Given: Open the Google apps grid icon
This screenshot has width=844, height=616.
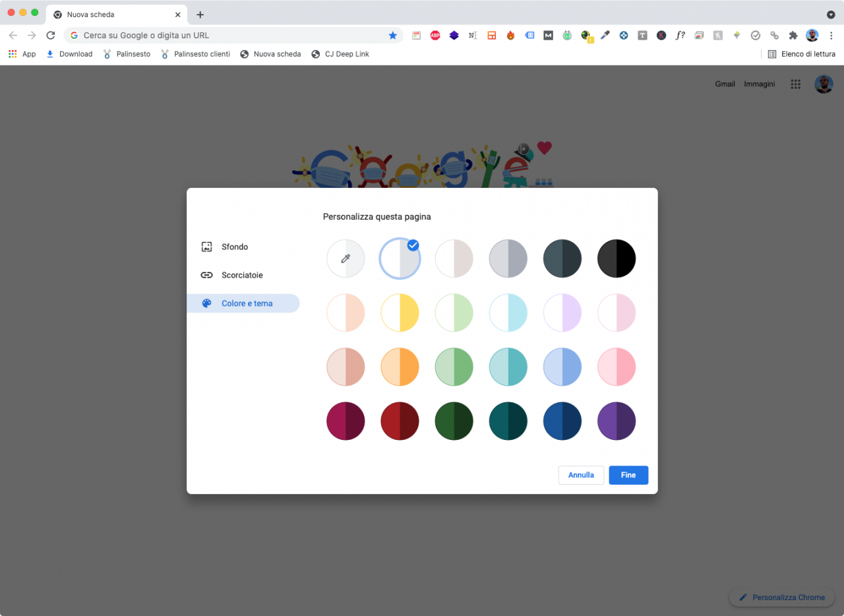Looking at the screenshot, I should click(x=796, y=84).
